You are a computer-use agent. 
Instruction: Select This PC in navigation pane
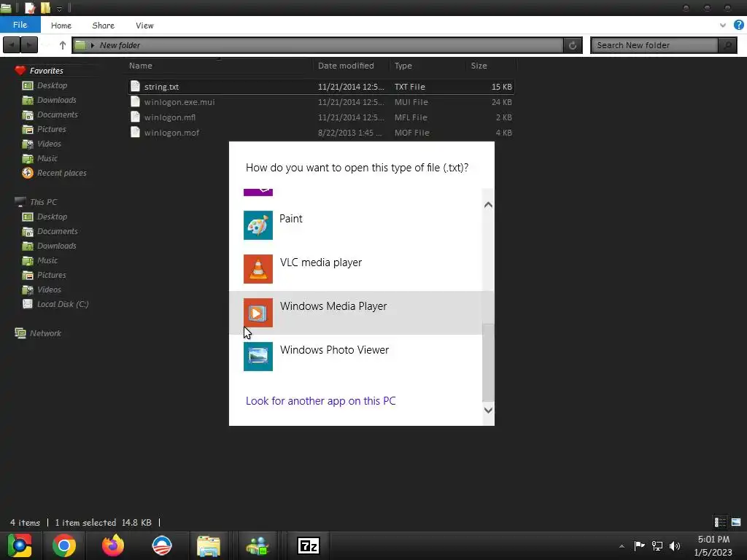[x=43, y=202]
